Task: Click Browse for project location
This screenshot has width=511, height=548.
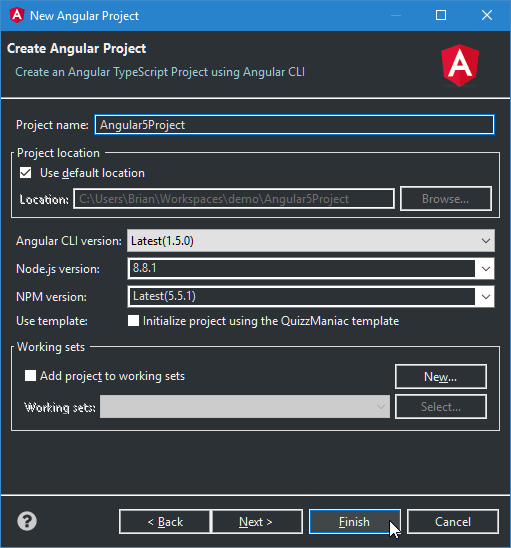Action: tap(446, 199)
